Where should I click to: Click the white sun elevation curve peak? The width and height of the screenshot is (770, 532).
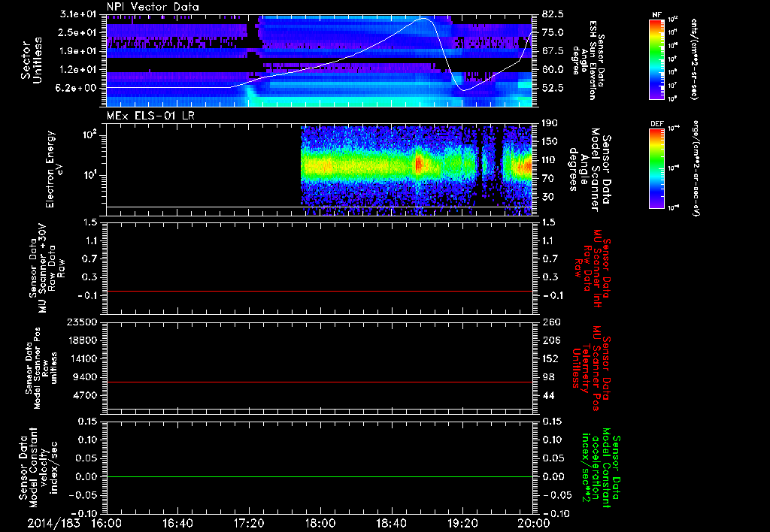coord(423,19)
